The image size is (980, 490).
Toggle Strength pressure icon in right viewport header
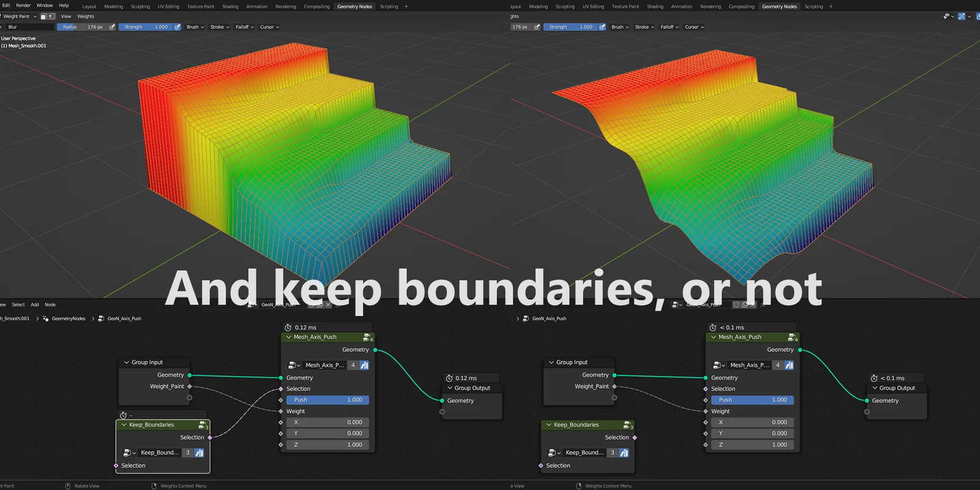602,27
